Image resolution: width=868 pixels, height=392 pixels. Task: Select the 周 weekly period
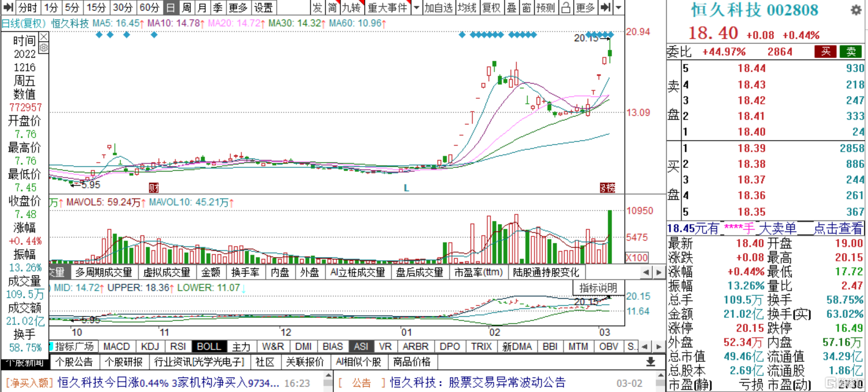tap(186, 7)
